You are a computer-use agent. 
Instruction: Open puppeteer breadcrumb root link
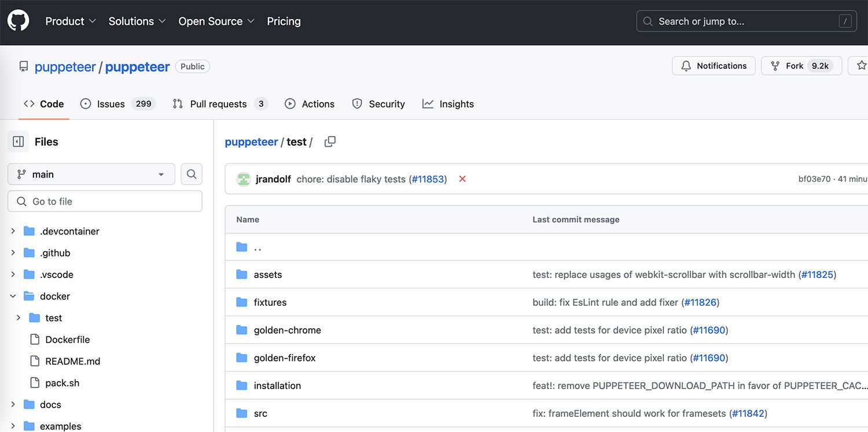pyautogui.click(x=251, y=142)
